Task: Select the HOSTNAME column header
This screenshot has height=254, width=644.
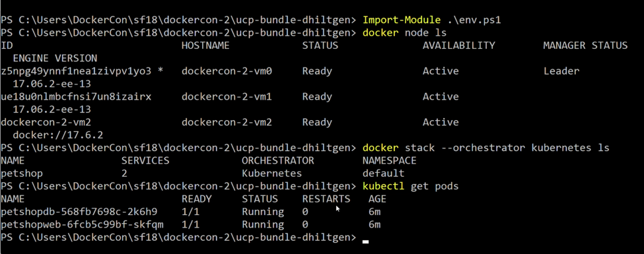Action: tap(205, 45)
